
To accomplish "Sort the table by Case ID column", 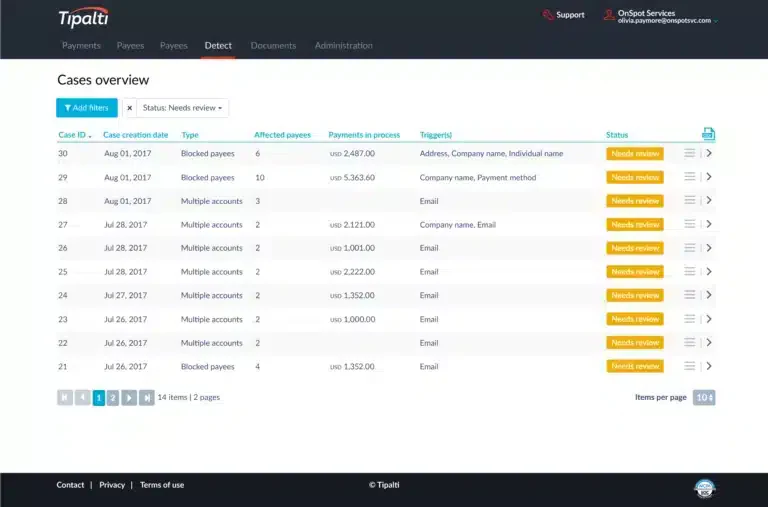I will [74, 135].
